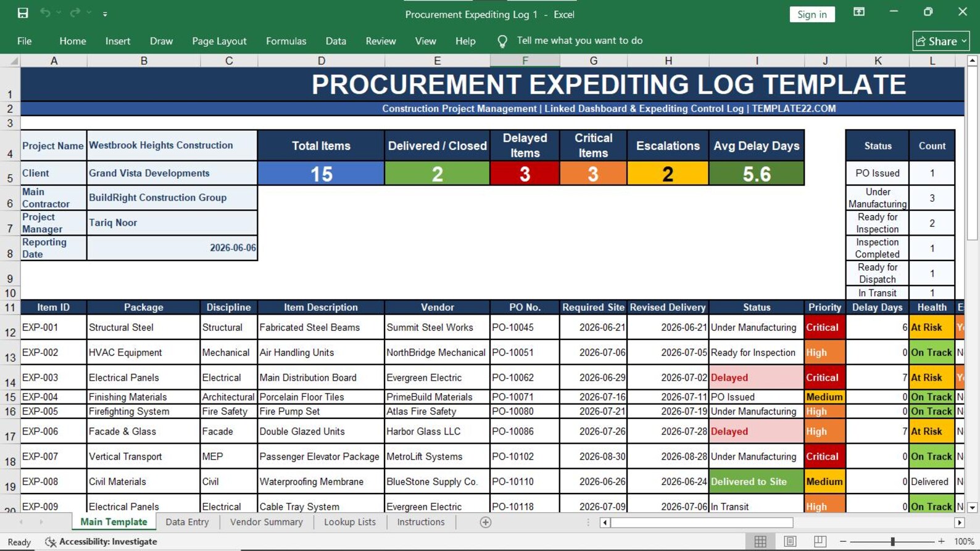Select row 12 header

[x=10, y=328]
